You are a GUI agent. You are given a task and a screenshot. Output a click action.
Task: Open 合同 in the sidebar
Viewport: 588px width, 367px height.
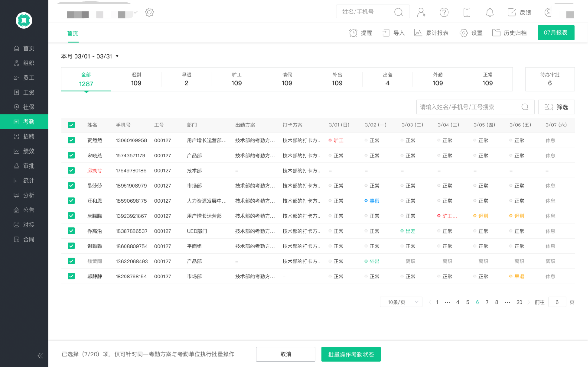click(24, 240)
